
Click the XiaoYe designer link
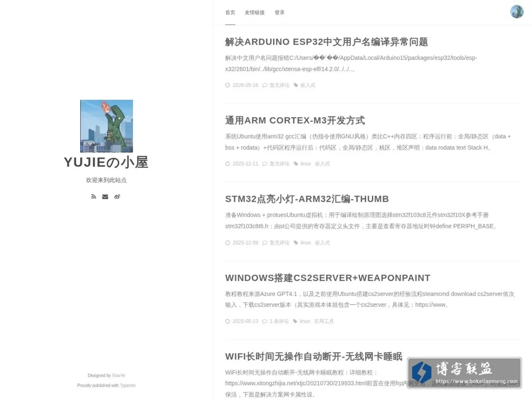coord(118,376)
